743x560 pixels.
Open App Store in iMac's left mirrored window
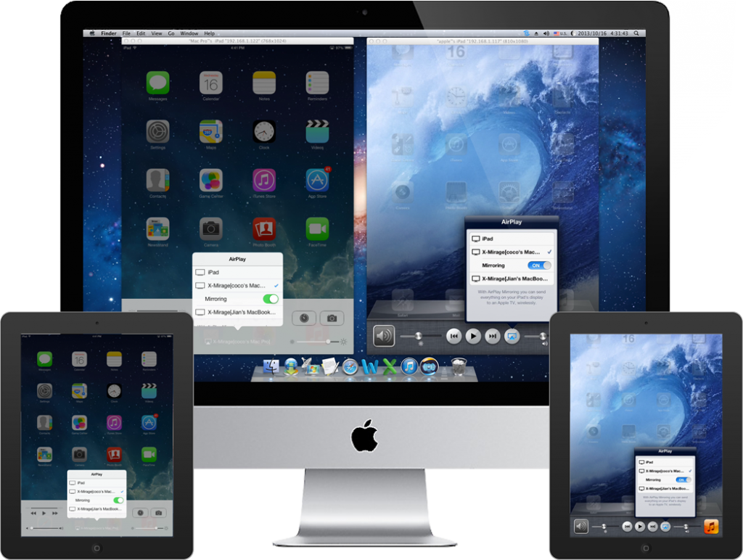(317, 180)
